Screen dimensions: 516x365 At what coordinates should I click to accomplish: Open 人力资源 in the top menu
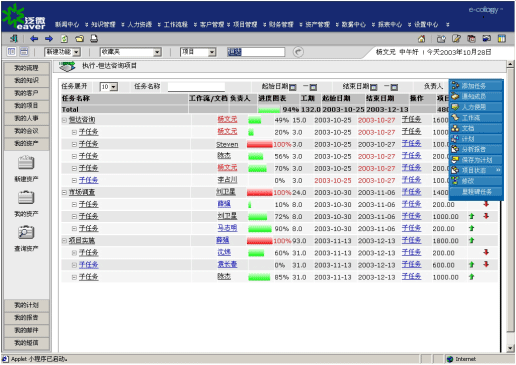(140, 24)
